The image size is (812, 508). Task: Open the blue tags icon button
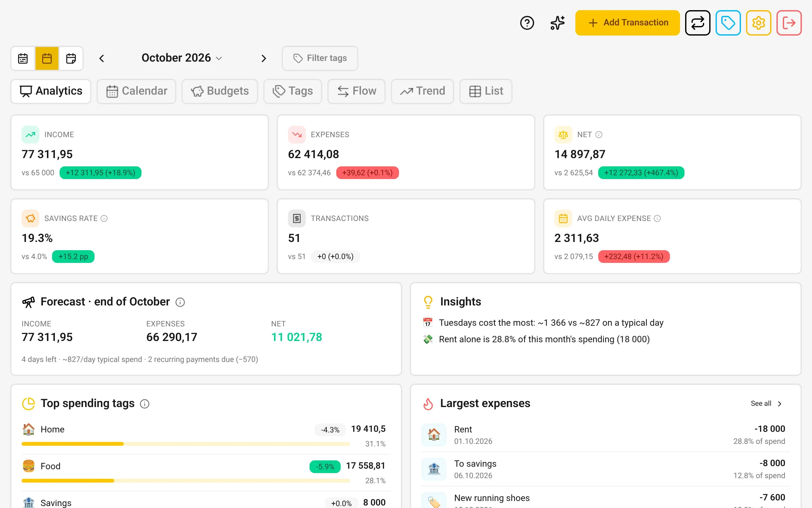(728, 23)
